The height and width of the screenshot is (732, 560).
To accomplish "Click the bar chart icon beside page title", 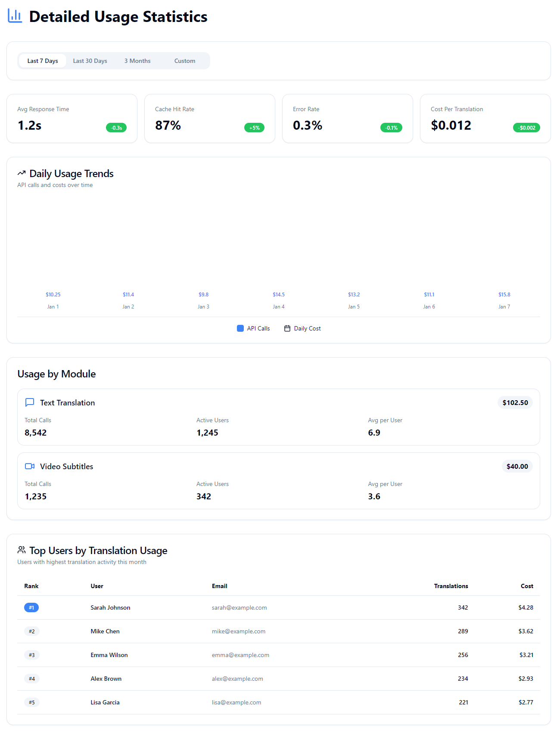I will (x=15, y=16).
